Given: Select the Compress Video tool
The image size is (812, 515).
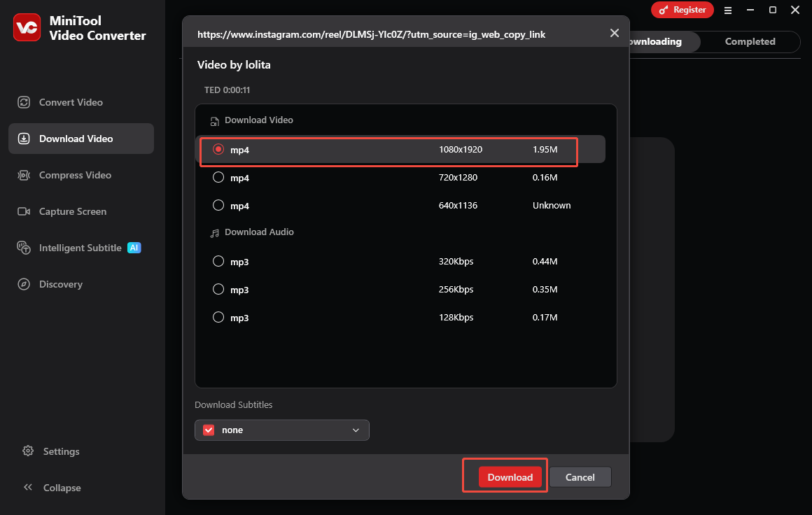Looking at the screenshot, I should (73, 175).
